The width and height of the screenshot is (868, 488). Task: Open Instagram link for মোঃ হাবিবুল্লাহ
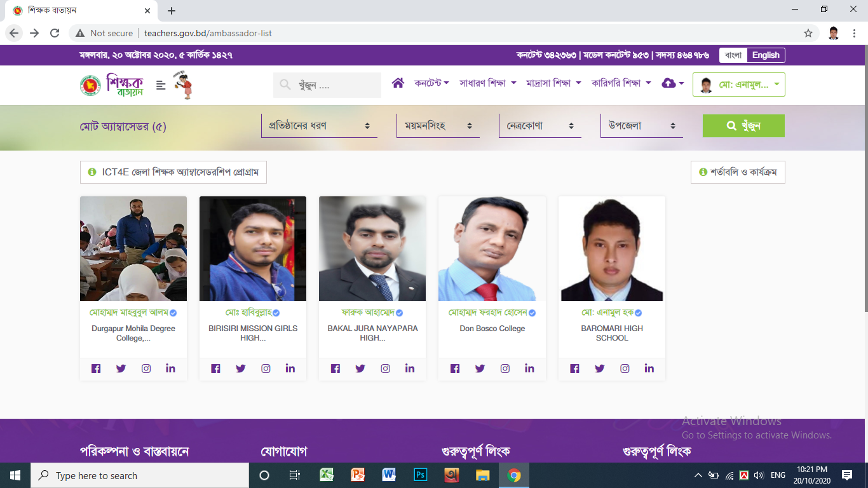click(x=266, y=369)
